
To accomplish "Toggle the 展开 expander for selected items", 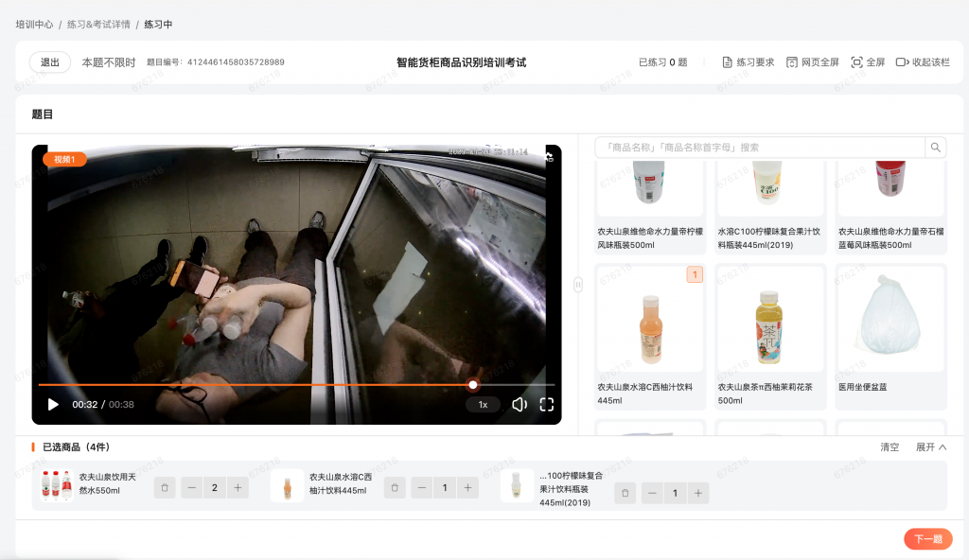I will tap(931, 446).
